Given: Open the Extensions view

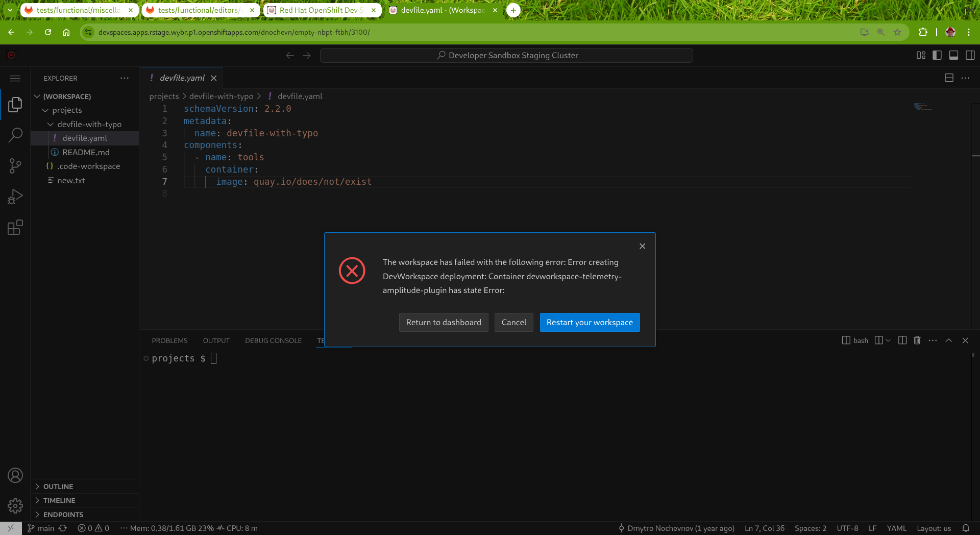Looking at the screenshot, I should (x=15, y=227).
